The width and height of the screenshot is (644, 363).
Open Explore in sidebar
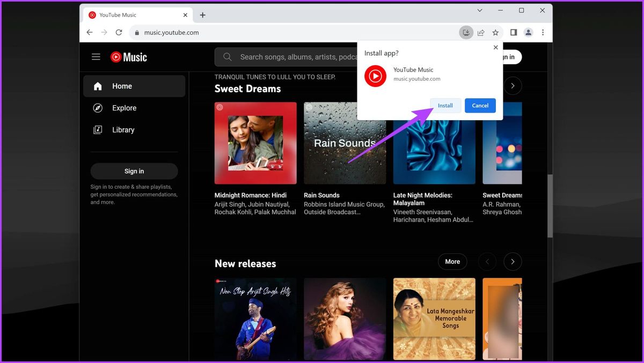[134, 108]
